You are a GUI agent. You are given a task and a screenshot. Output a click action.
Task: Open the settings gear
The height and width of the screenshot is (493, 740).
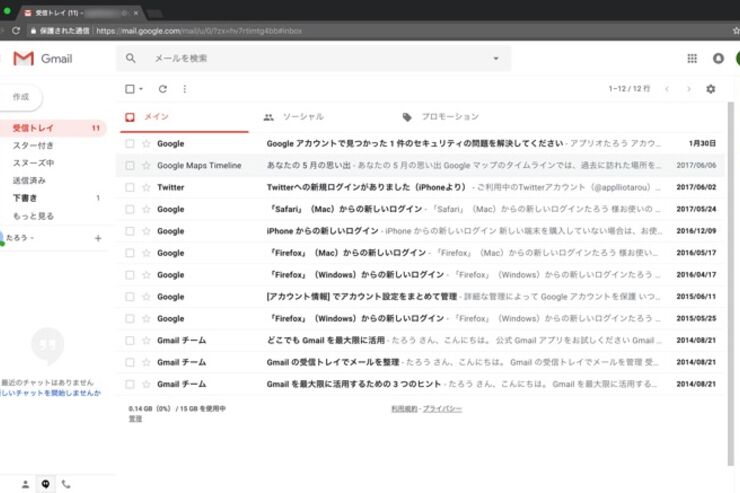coord(711,89)
